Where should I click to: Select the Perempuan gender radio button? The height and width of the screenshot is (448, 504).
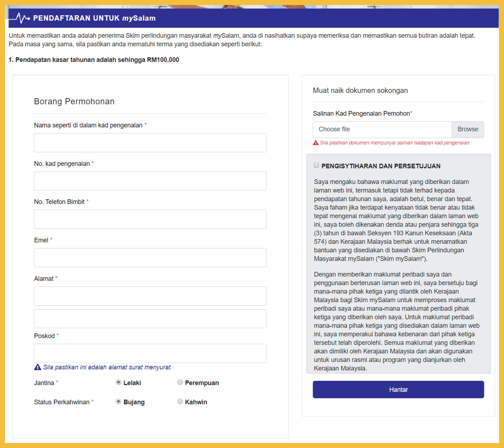180,382
